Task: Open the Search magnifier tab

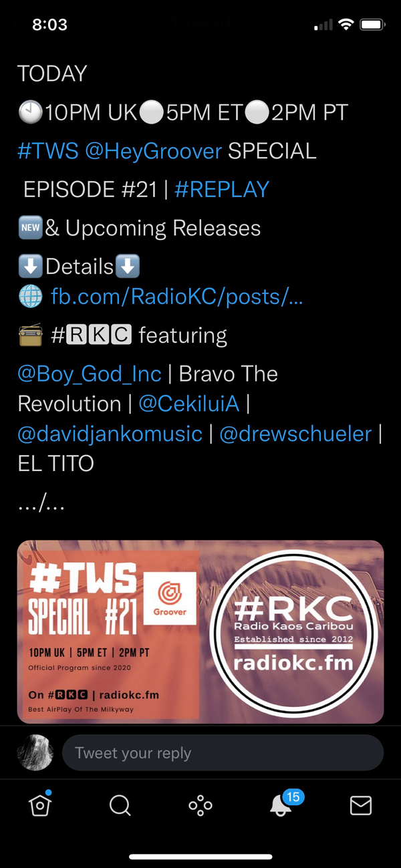Action: [x=120, y=806]
